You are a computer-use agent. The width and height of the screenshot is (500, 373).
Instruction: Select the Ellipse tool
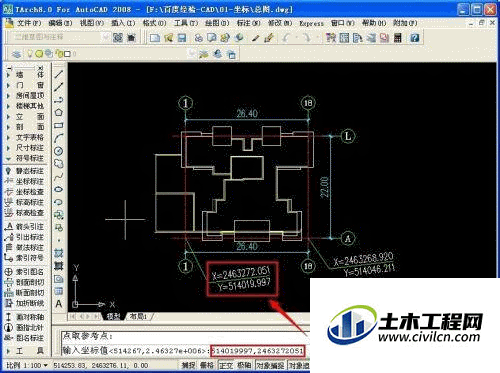[59, 189]
